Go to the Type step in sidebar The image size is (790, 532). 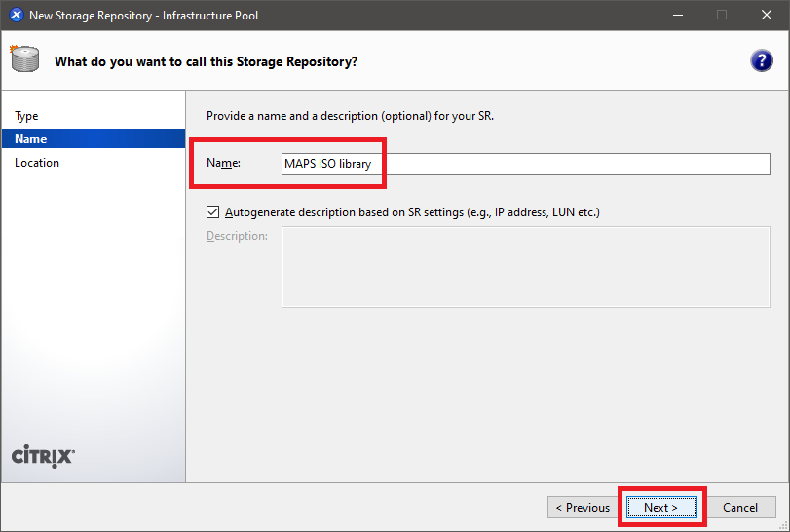(27, 116)
